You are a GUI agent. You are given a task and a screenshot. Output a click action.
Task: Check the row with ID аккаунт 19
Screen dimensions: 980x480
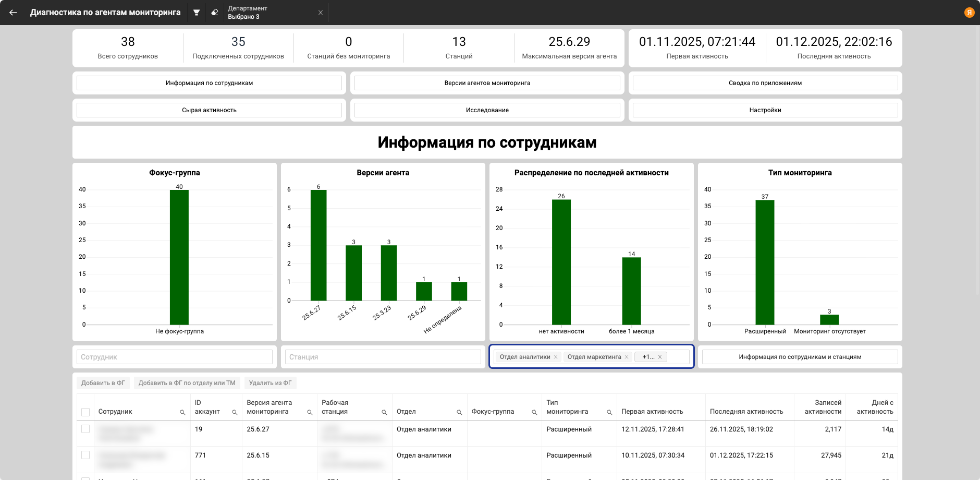[85, 429]
